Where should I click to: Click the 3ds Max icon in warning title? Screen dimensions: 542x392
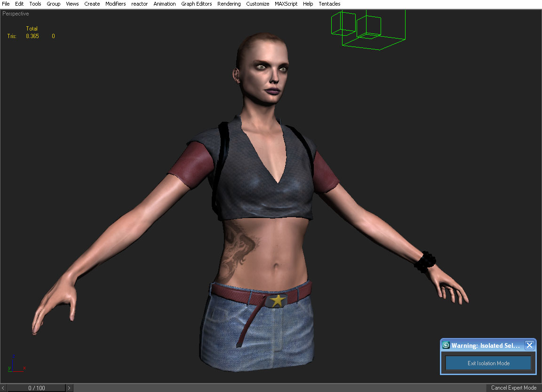click(x=446, y=345)
